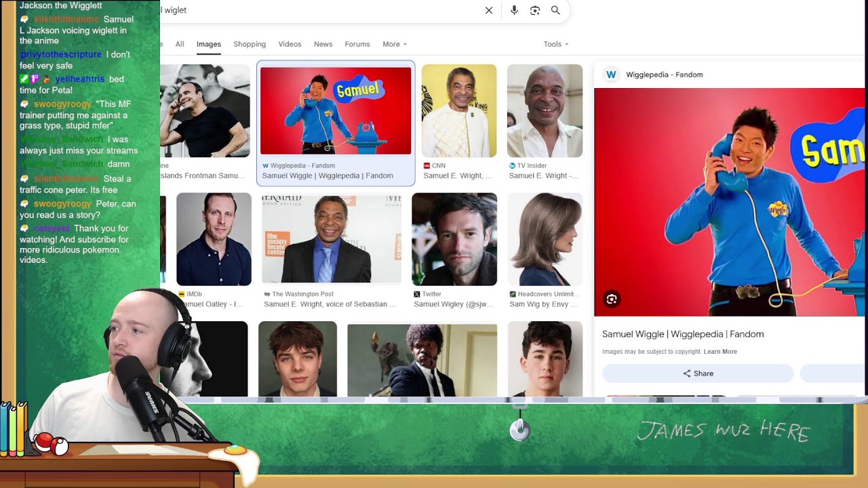Clear the search box with the X icon
The image size is (868, 488).
(489, 10)
